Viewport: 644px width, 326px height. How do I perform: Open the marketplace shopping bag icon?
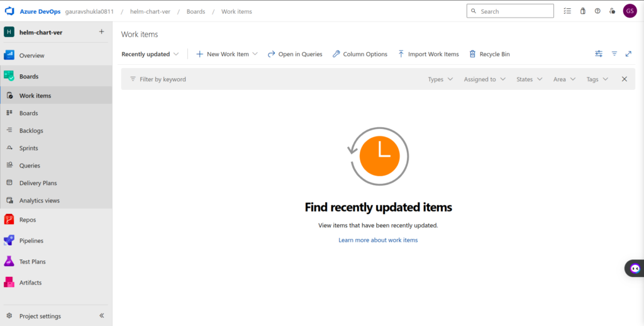pos(582,11)
